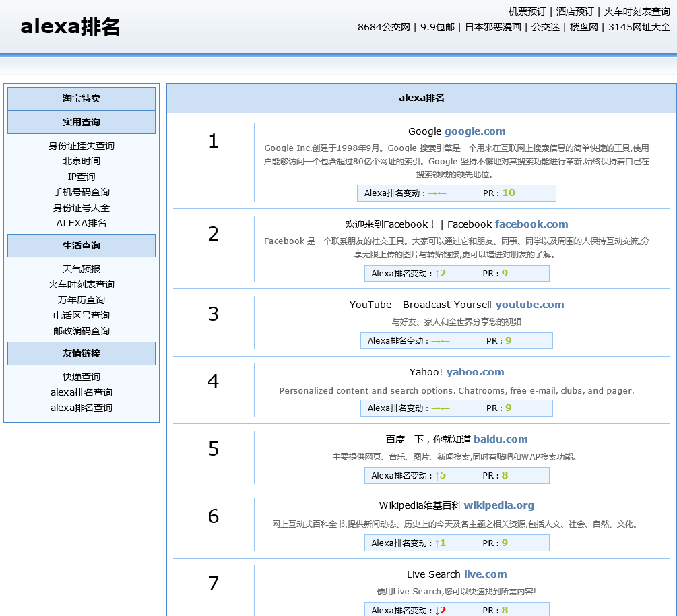Click the PR value 9 for Facebook
The image size is (677, 616).
(505, 274)
